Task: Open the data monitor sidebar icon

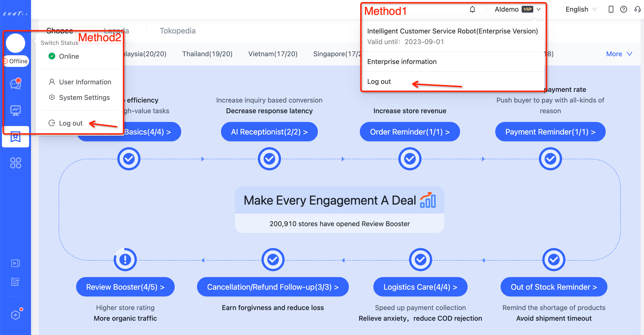Action: coord(15,110)
